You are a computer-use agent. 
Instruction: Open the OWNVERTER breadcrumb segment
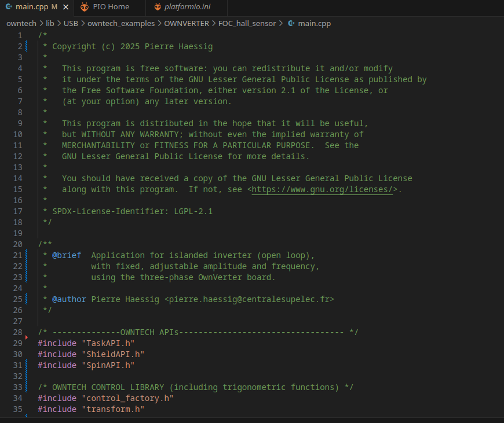[185, 24]
